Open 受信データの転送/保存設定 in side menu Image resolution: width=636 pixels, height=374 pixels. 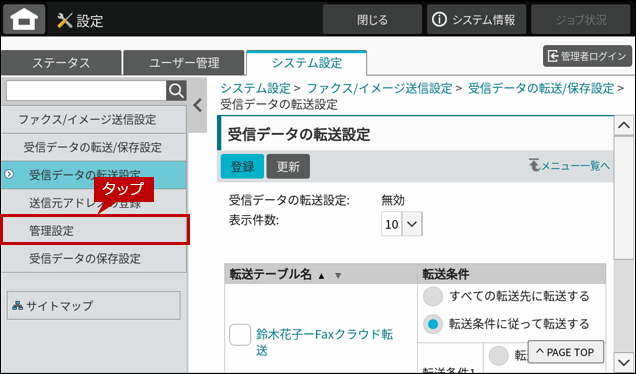click(94, 147)
